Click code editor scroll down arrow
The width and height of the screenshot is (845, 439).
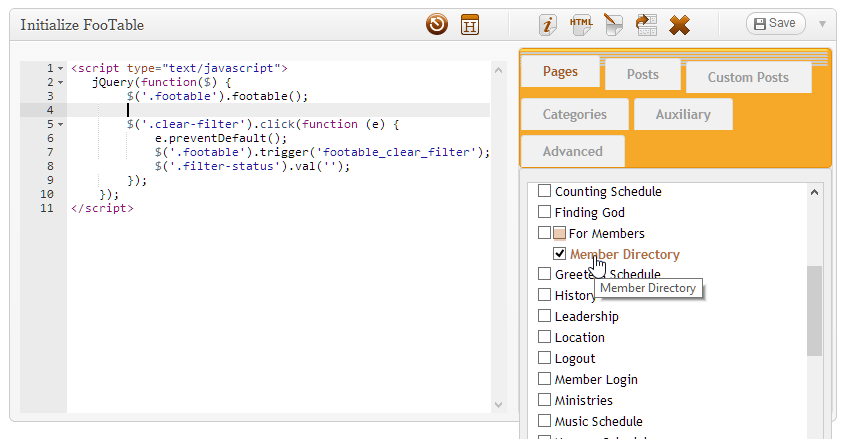(x=498, y=405)
